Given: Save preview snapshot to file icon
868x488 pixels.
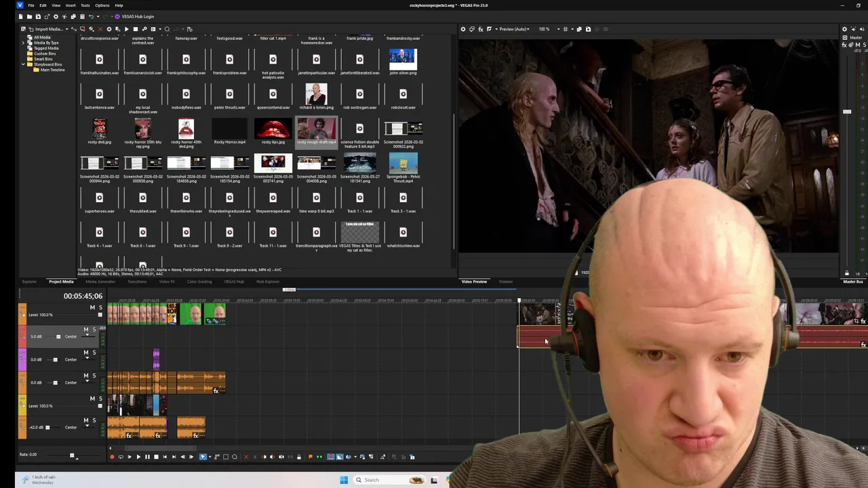Looking at the screenshot, I should tap(588, 29).
